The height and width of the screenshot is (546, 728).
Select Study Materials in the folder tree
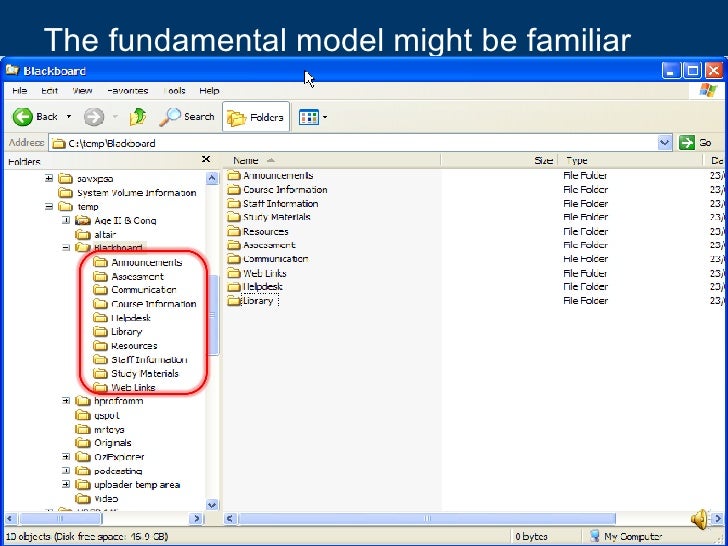pos(144,374)
